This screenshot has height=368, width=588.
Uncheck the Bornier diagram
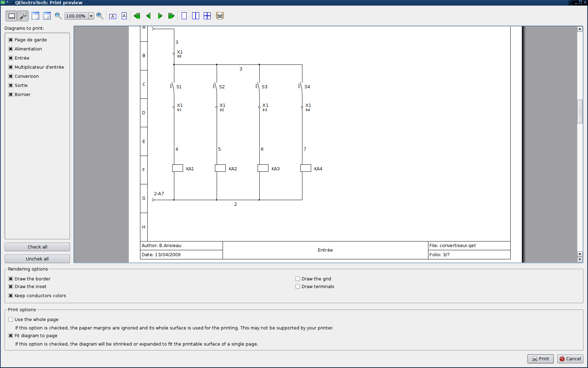tap(10, 94)
